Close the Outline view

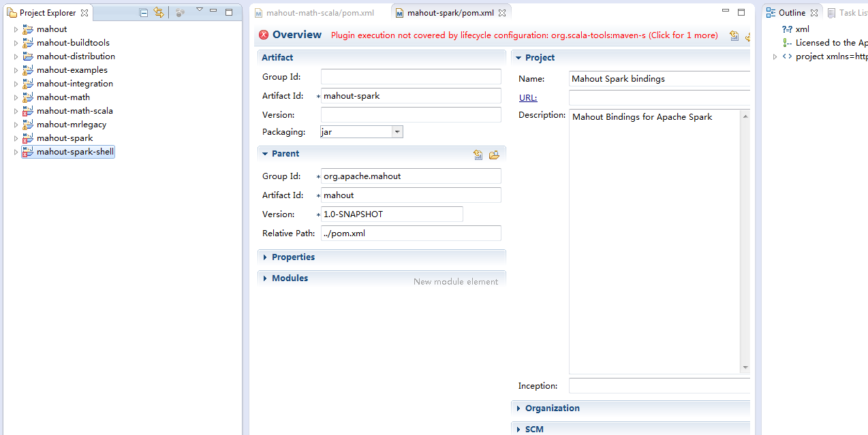(813, 13)
